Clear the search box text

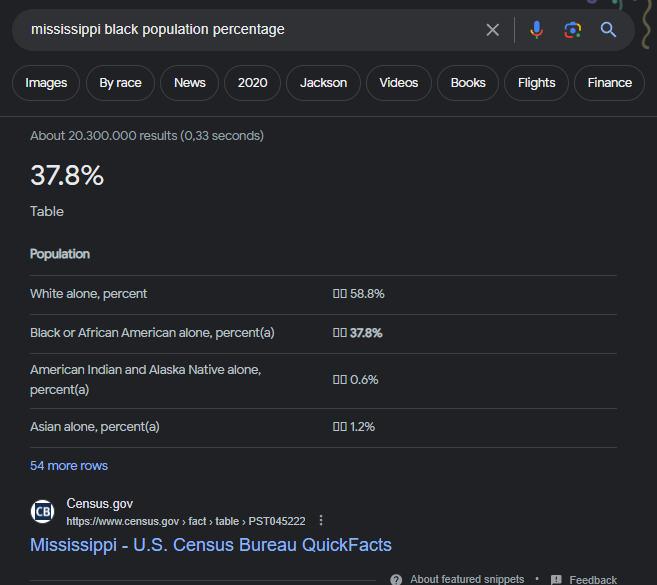tap(492, 30)
